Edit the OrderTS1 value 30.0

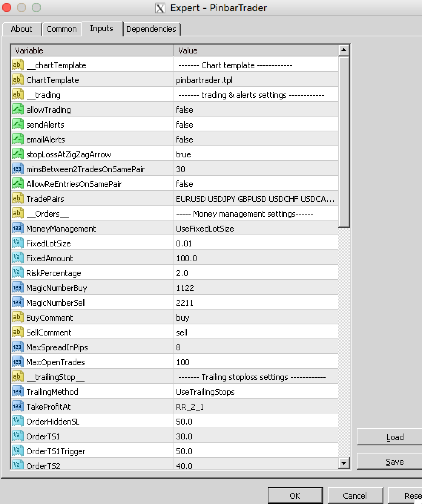256,436
